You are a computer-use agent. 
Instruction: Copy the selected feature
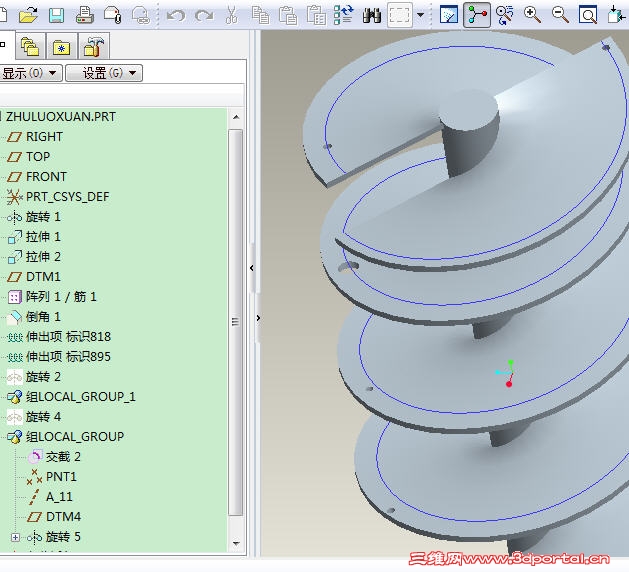(260, 15)
